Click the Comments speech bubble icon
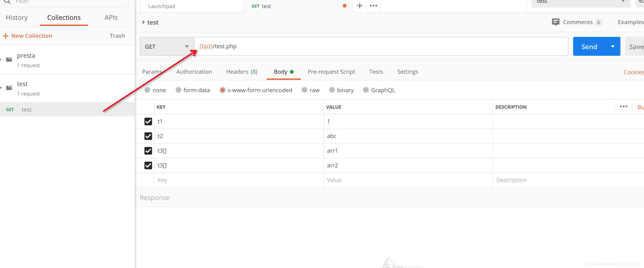Viewport: 644px width, 268px height. (x=555, y=22)
